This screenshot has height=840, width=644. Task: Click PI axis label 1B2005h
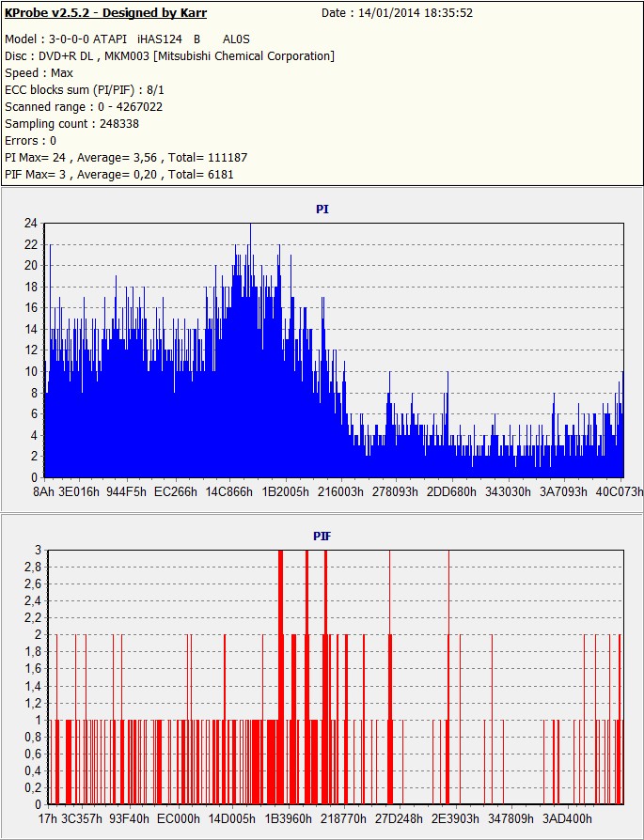[x=285, y=491]
